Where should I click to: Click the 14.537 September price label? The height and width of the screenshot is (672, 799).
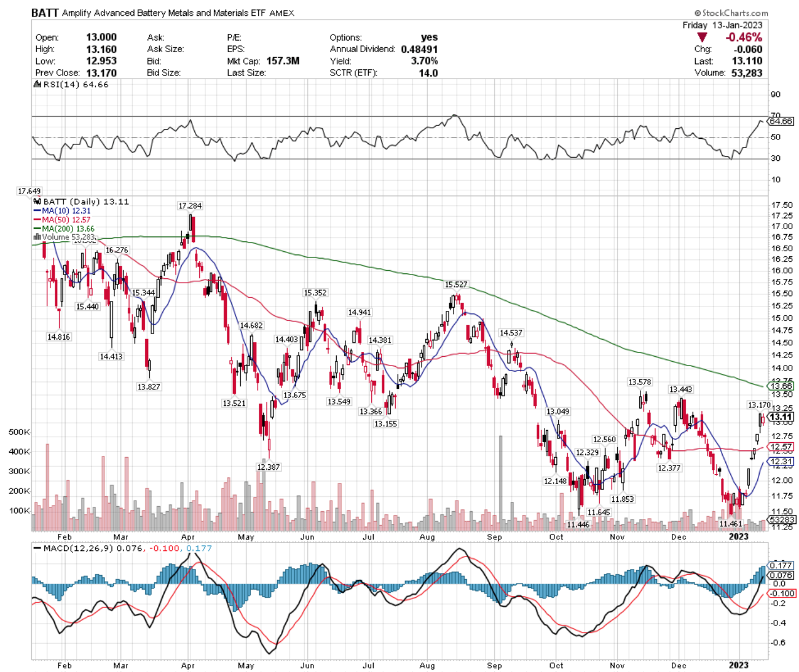coord(511,333)
